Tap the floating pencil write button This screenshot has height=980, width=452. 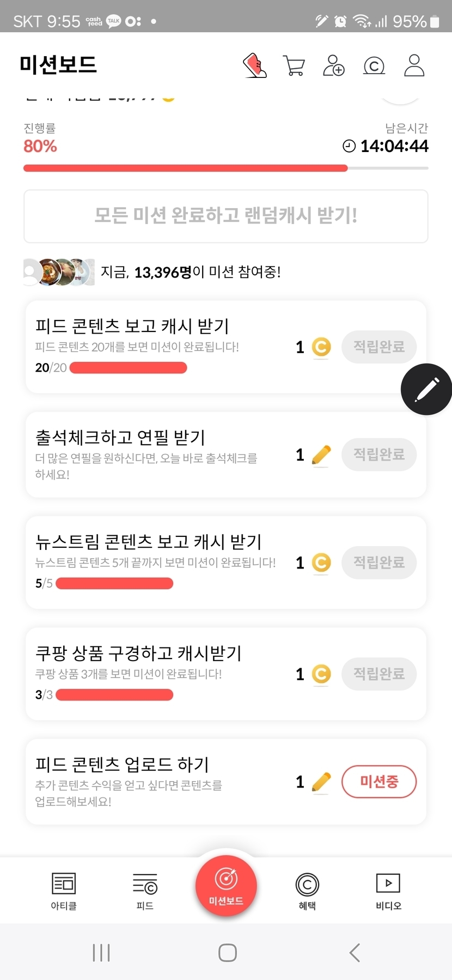coord(426,389)
